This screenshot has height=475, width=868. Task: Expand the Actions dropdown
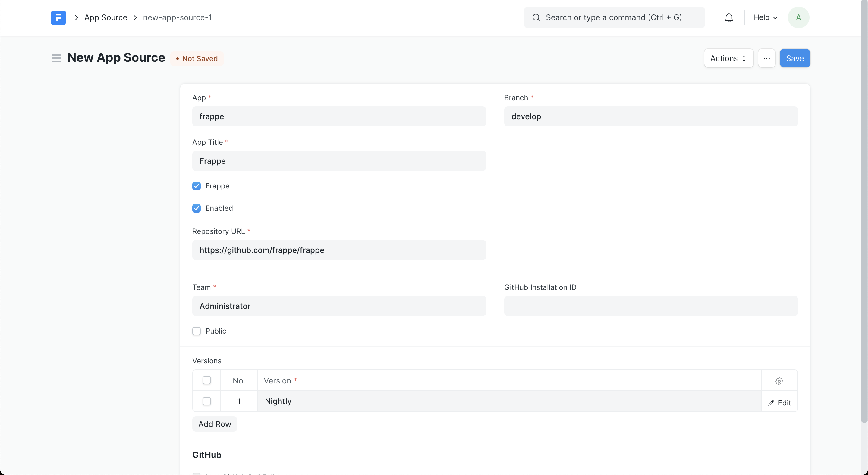coord(728,58)
